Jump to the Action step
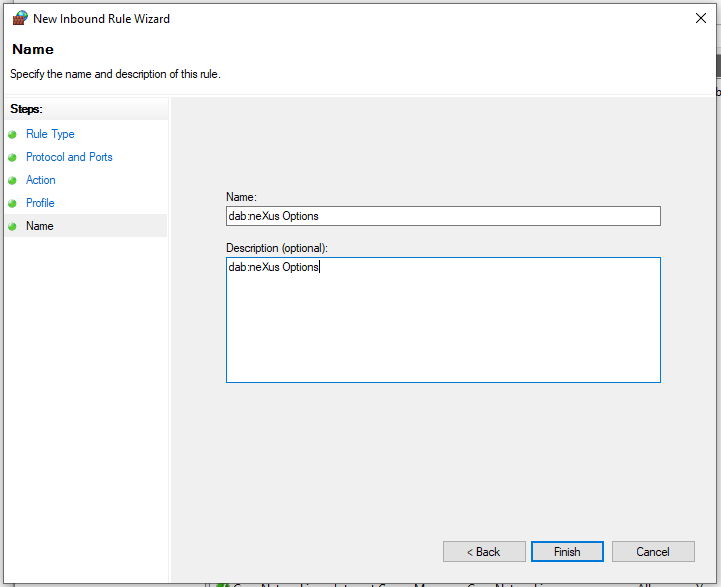721x587 pixels. pyautogui.click(x=41, y=180)
